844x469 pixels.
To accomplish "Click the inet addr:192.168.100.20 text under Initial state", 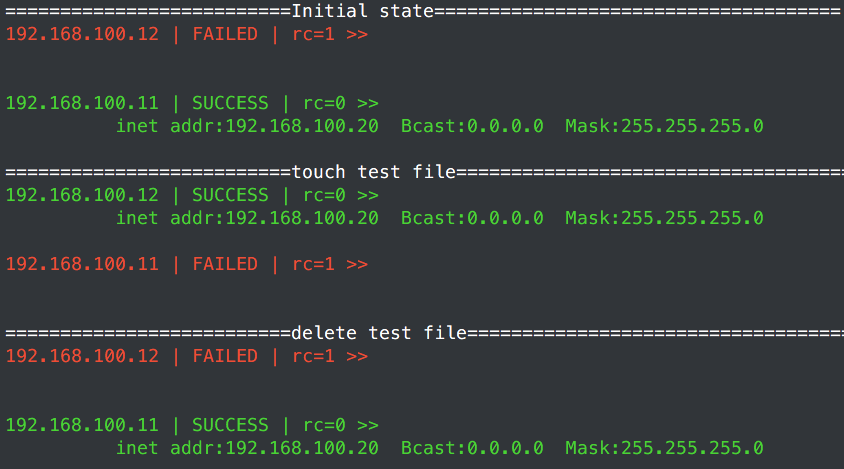I will point(248,126).
